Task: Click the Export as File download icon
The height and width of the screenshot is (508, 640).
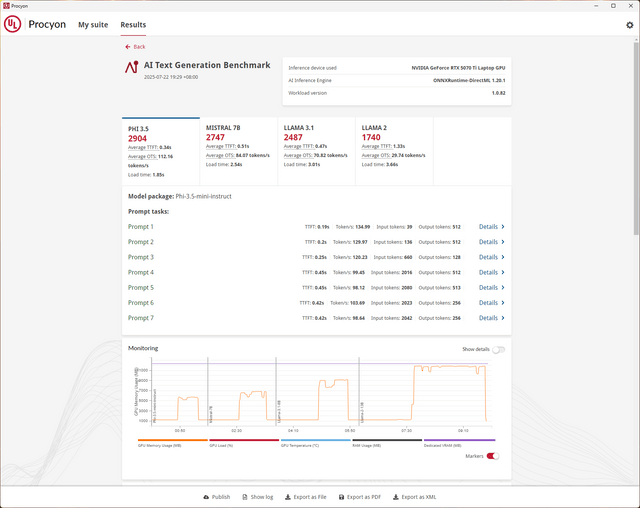Action: 287,497
